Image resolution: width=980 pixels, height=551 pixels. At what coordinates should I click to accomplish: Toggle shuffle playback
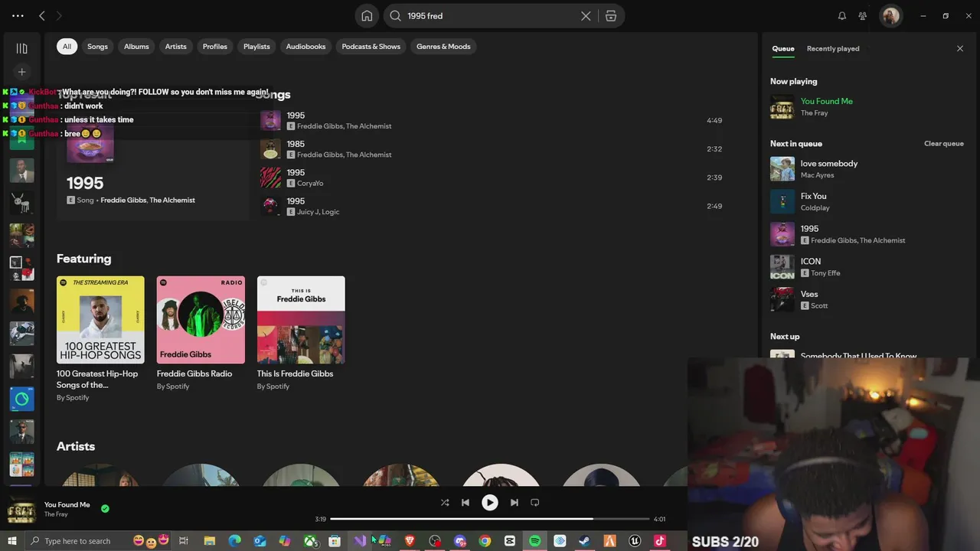445,503
